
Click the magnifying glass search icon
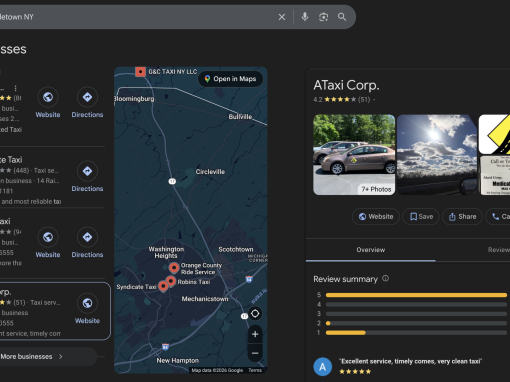pos(342,17)
